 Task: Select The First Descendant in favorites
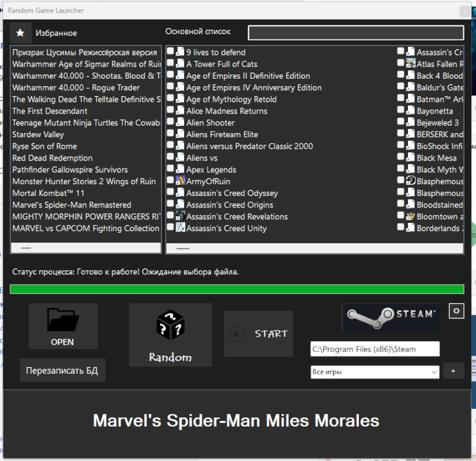[50, 111]
